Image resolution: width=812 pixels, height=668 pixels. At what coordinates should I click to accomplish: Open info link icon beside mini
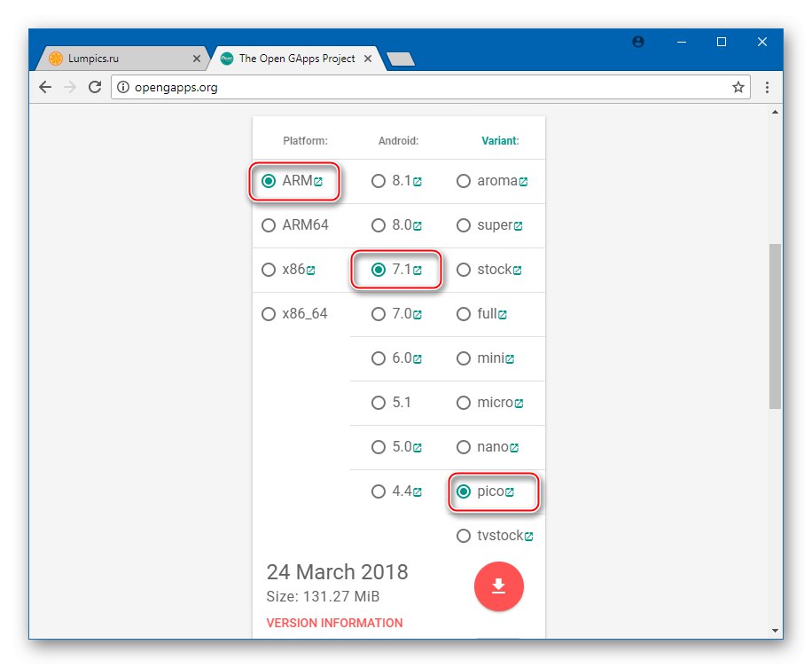click(510, 359)
